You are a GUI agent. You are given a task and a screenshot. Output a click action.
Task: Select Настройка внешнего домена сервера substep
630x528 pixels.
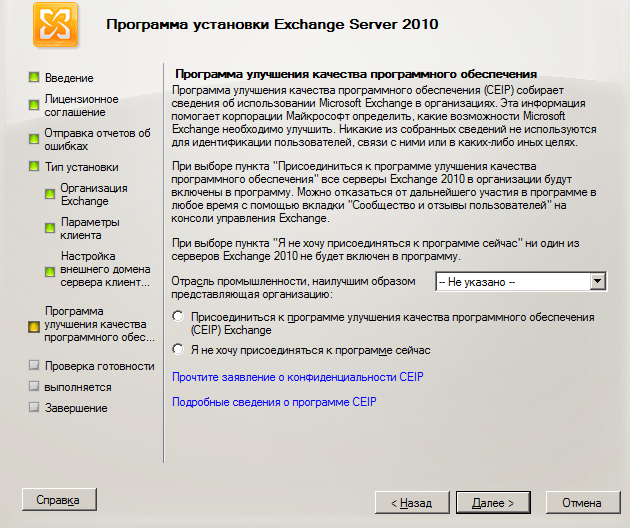[x=105, y=269]
